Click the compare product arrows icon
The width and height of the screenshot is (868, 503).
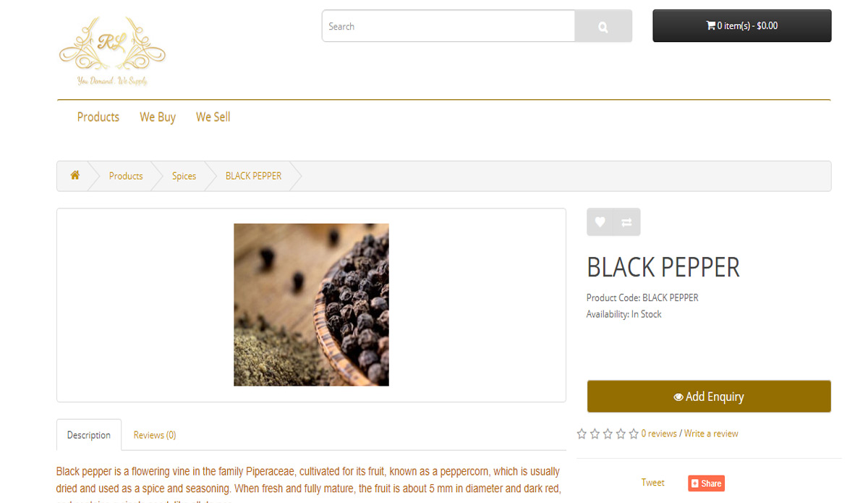pyautogui.click(x=626, y=223)
